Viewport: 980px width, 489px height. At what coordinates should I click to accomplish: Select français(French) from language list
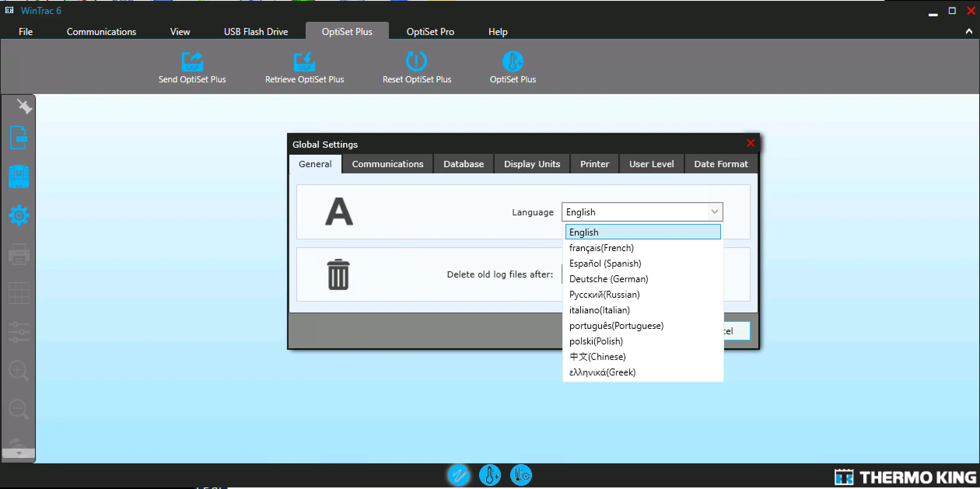click(x=601, y=248)
